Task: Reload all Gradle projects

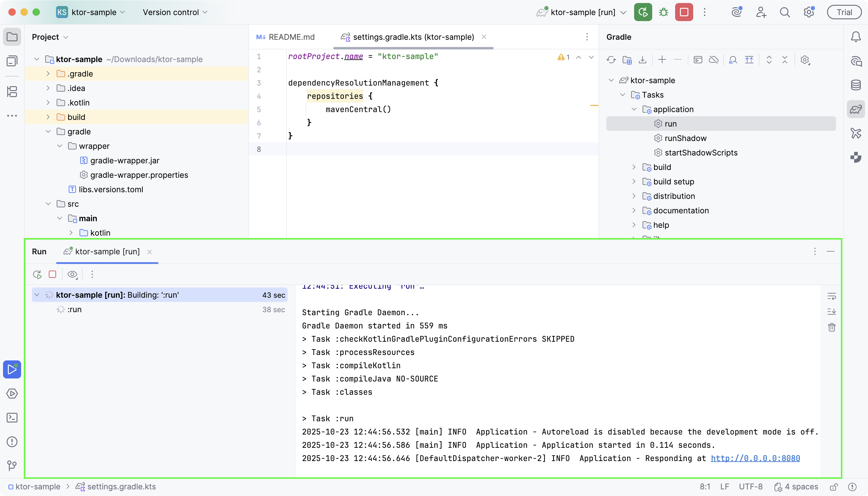Action: pyautogui.click(x=611, y=60)
